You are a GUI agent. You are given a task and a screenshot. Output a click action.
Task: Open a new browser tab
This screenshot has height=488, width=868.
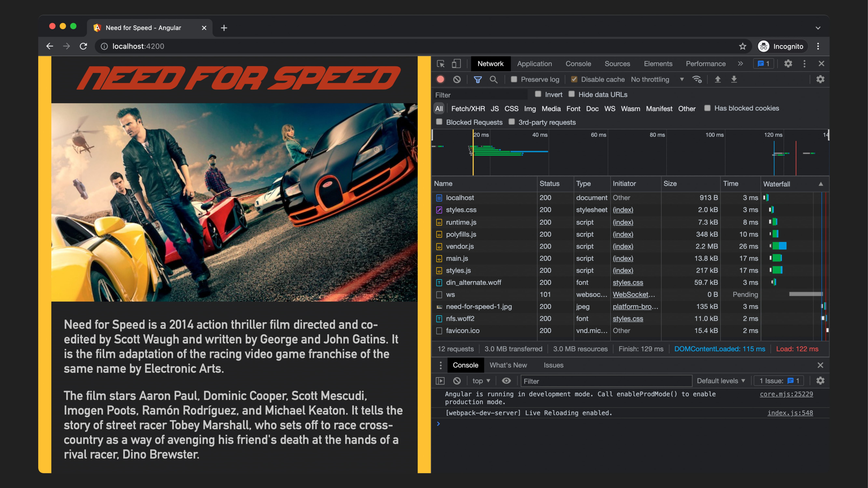[224, 28]
